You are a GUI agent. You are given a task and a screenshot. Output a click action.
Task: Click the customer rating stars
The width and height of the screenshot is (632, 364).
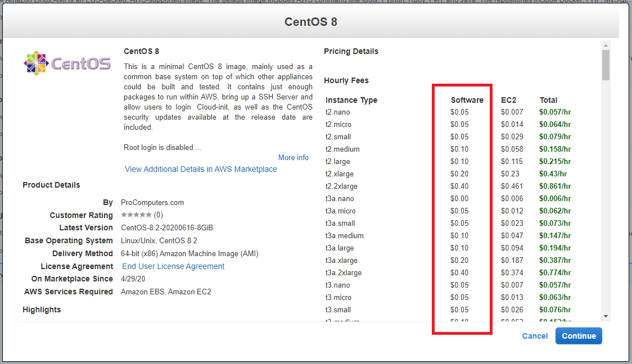pyautogui.click(x=136, y=215)
